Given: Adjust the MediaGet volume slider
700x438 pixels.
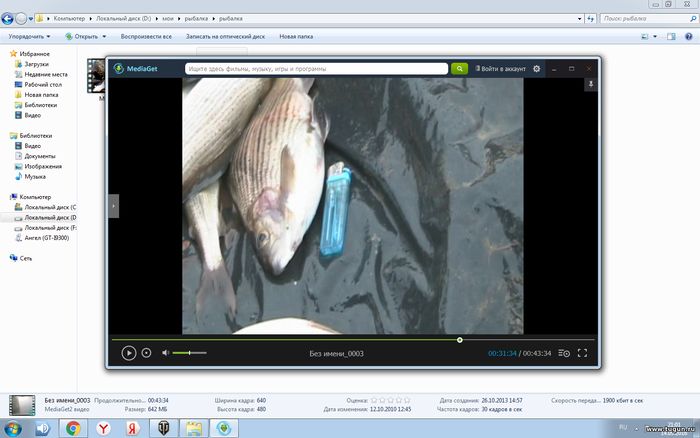Looking at the screenshot, I should (x=189, y=353).
